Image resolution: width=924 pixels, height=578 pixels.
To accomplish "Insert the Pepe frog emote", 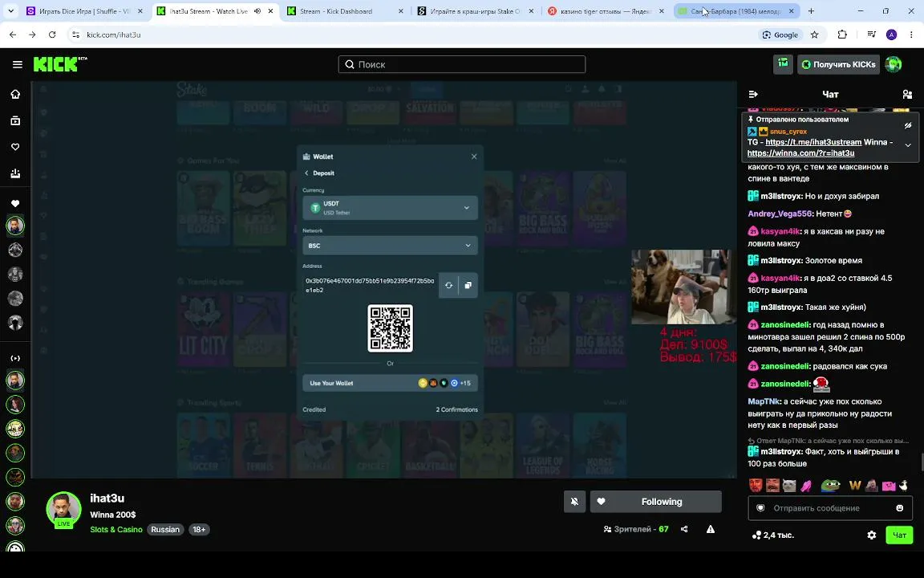I will coord(830,486).
